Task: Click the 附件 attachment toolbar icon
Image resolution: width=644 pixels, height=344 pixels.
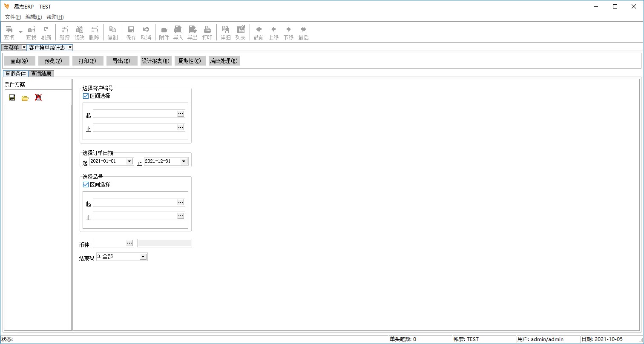Action: click(164, 32)
